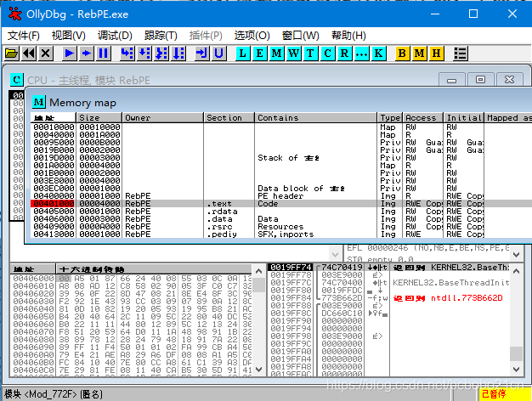Open the References R button
The height and width of the screenshot is (401, 532).
coord(344,54)
